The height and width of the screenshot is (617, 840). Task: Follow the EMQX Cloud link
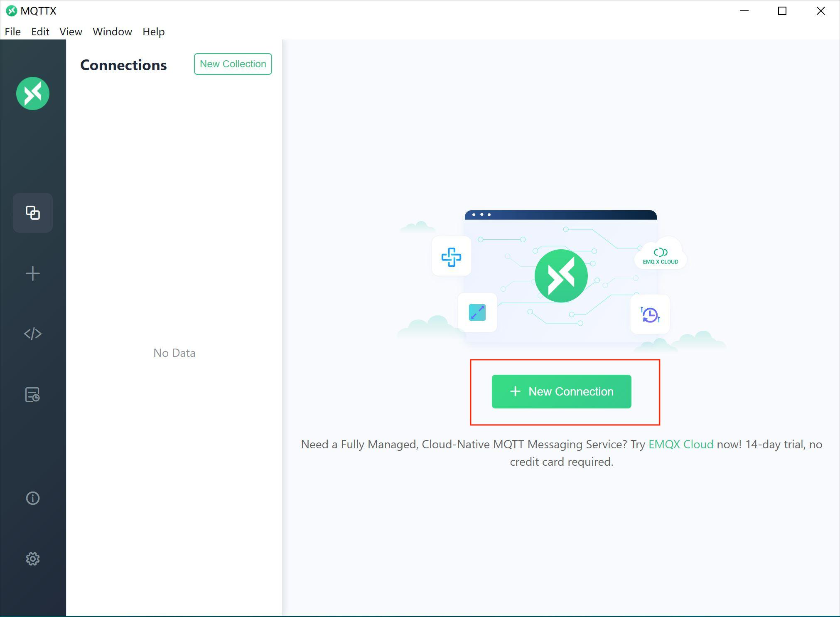(681, 444)
